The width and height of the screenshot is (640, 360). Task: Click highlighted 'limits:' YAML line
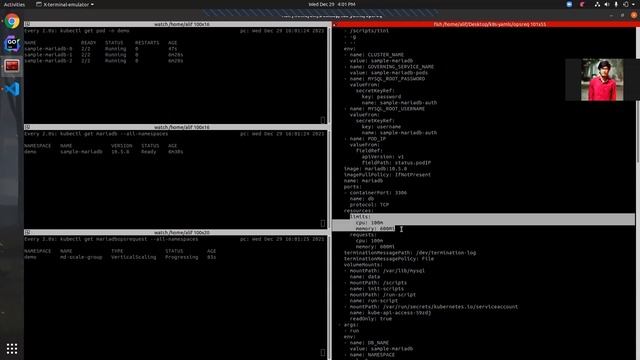pos(360,217)
